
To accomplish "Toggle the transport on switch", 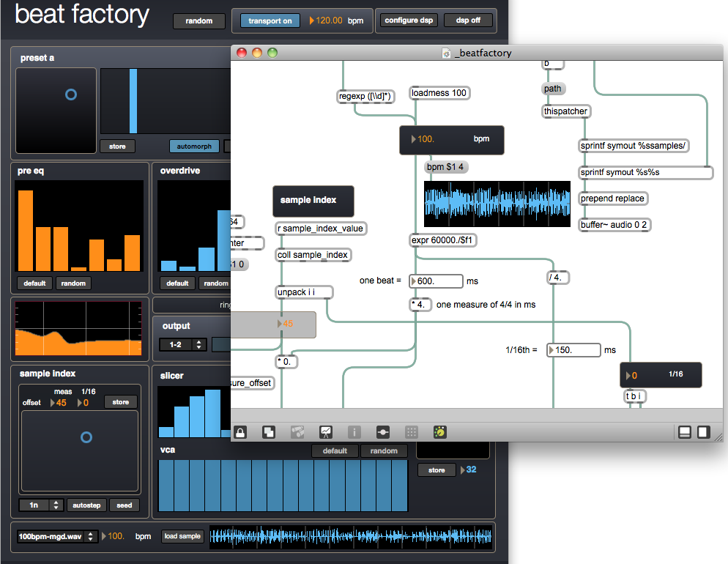I will pyautogui.click(x=270, y=21).
